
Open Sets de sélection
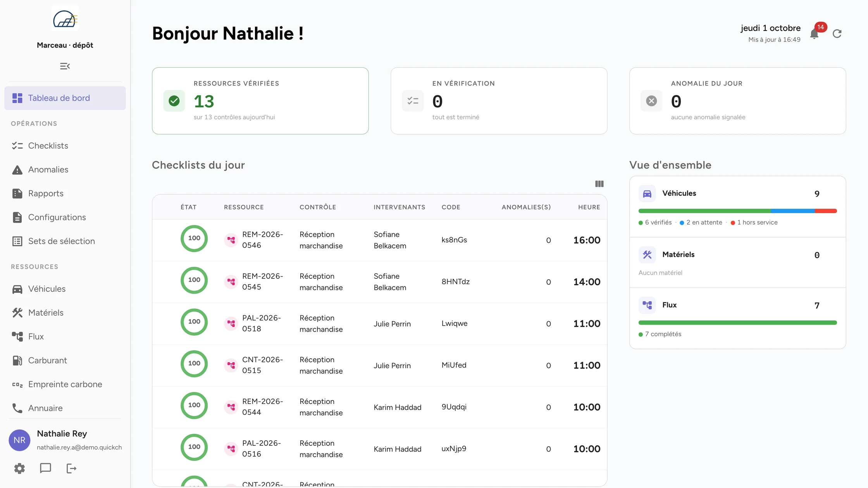click(65, 241)
